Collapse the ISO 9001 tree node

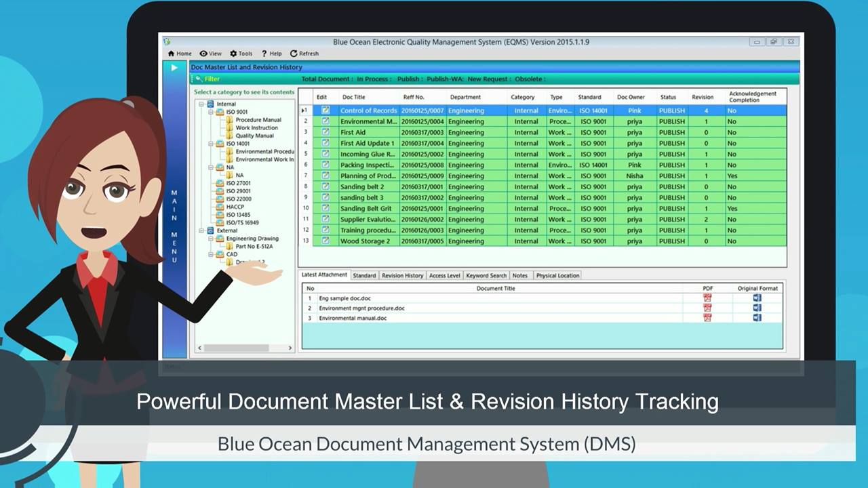(x=211, y=112)
